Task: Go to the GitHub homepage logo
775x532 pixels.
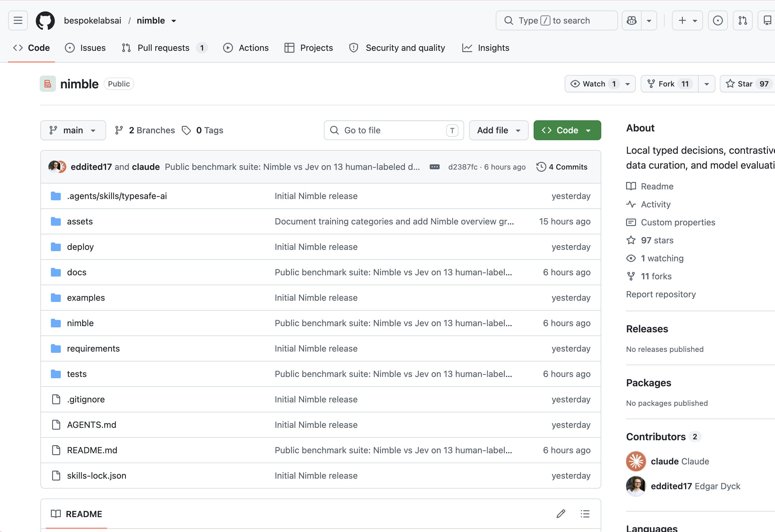Action: click(x=45, y=21)
